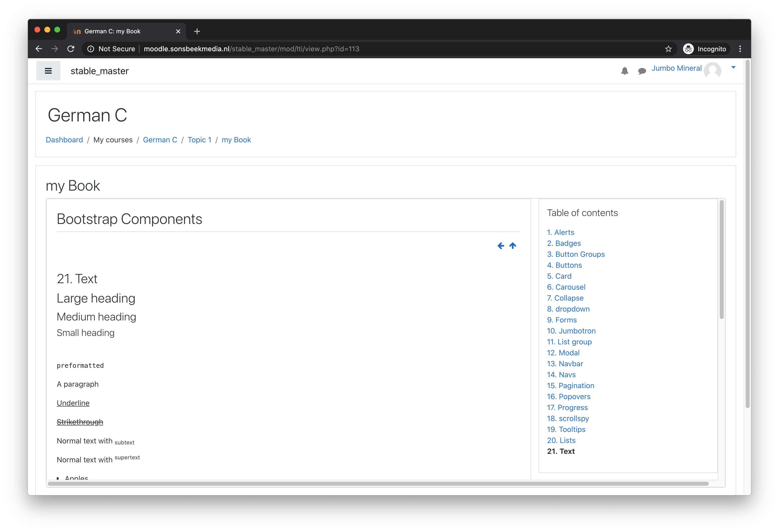
Task: Open the Topic 1 breadcrumb link
Action: (199, 140)
